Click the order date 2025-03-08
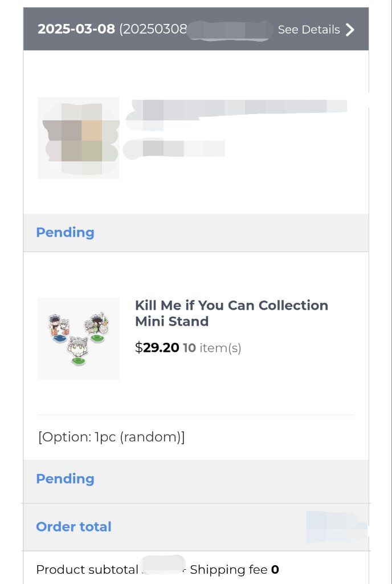 [76, 29]
